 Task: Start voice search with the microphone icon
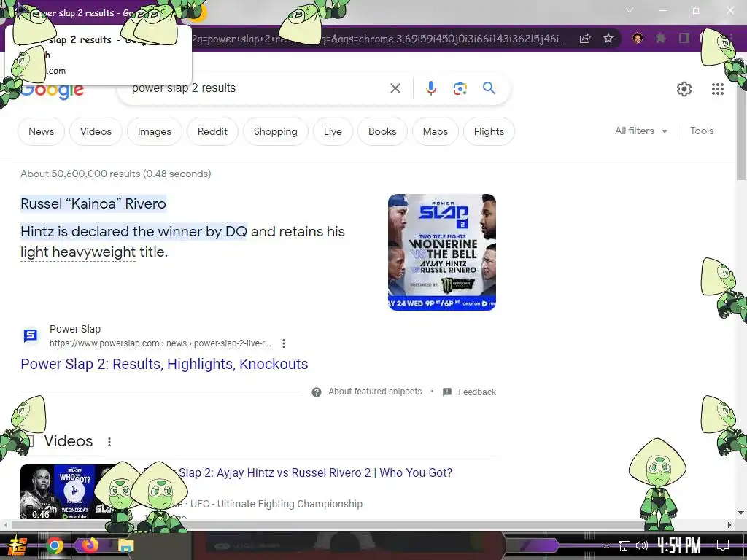[430, 88]
